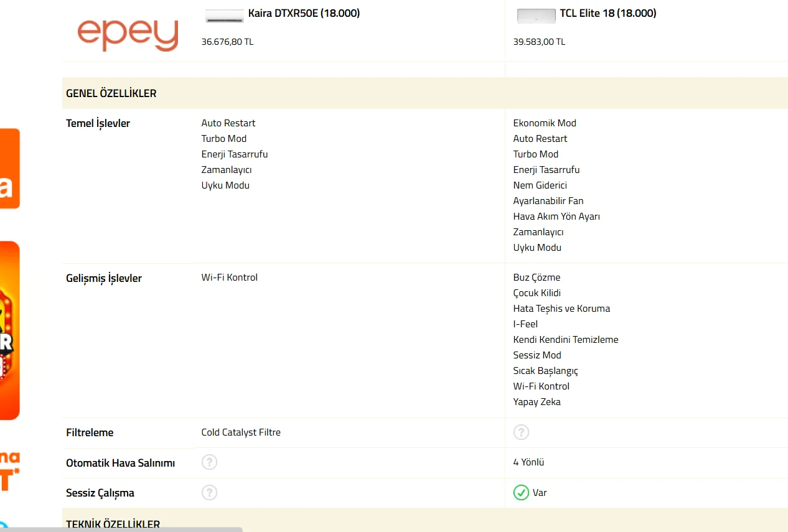Click TCL's Kendi Kendini Temizleme entry
This screenshot has width=788, height=532.
[x=566, y=340]
